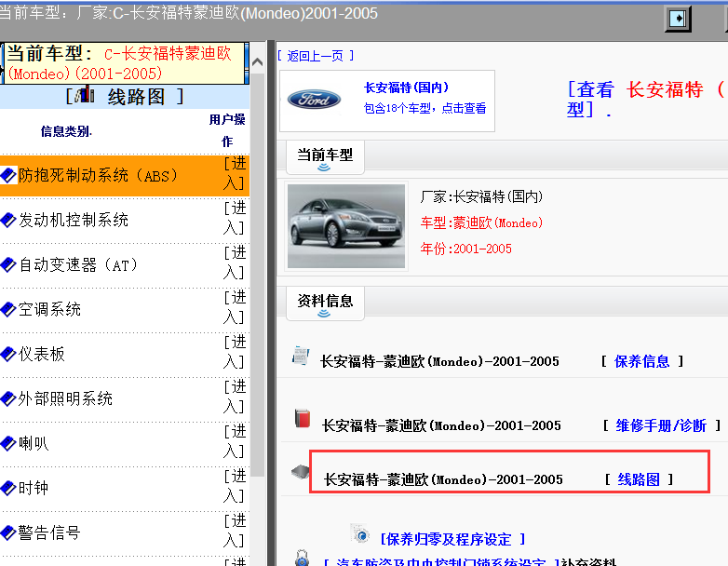The height and width of the screenshot is (566, 728).
Task: Click 进入 for 时钟
Action: click(x=235, y=485)
